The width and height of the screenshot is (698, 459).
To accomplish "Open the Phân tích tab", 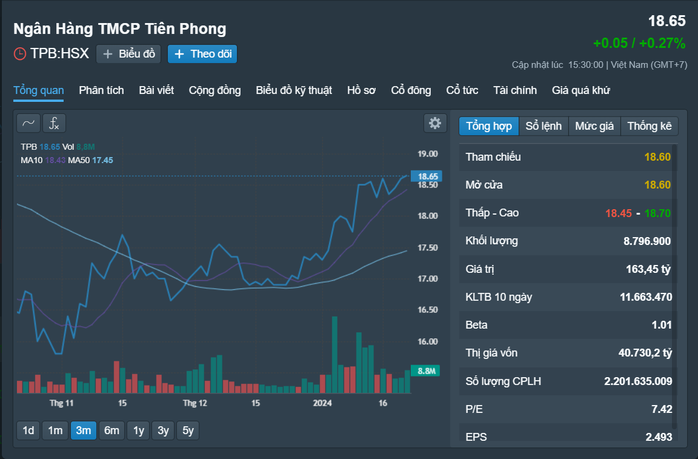I will tap(101, 90).
